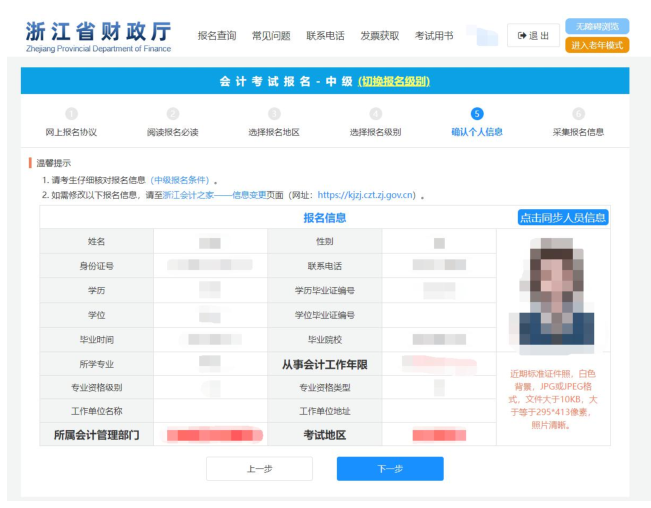Open the 常见问题 menu
The width and height of the screenshot is (651, 508).
tap(271, 36)
